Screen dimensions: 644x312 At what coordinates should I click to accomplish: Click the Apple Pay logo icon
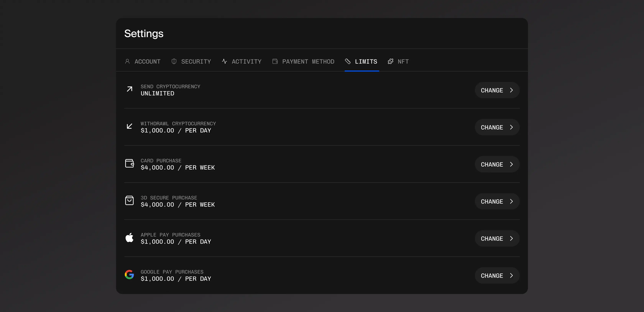[129, 237]
